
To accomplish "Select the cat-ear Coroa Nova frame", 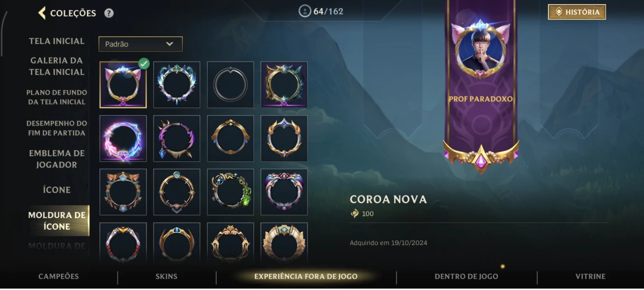I will point(123,85).
